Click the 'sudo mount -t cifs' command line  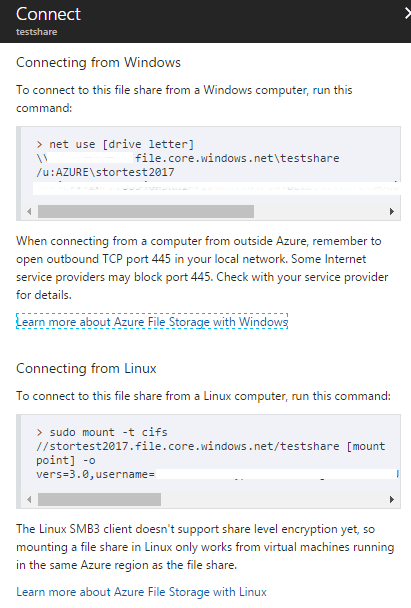click(102, 432)
